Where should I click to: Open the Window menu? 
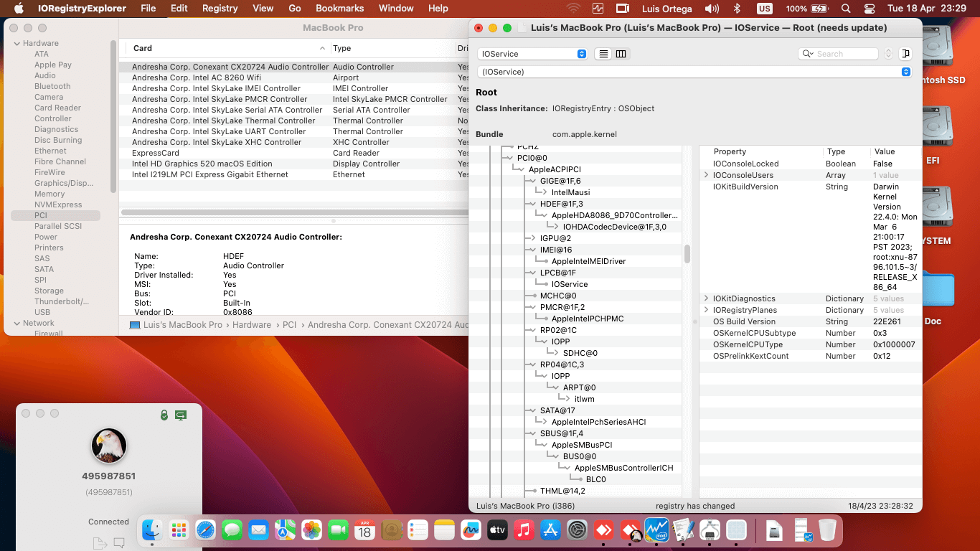tap(396, 9)
